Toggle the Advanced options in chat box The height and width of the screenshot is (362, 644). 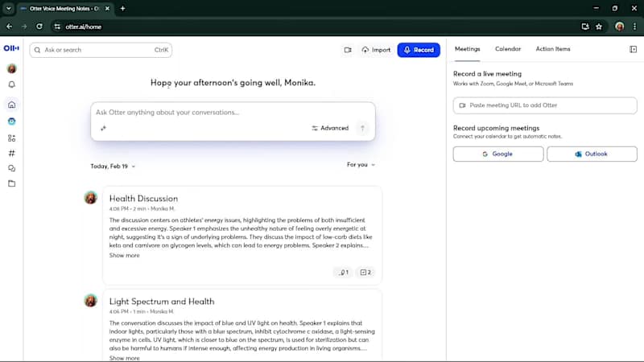[330, 128]
